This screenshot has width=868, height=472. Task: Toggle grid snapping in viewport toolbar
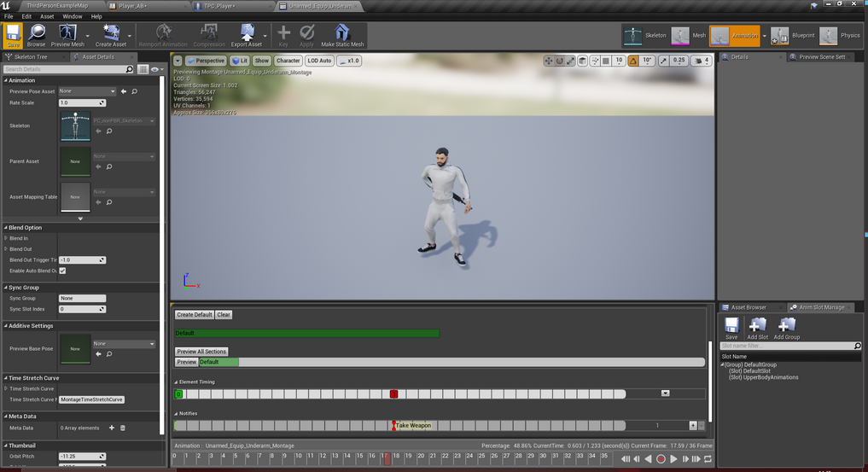point(606,61)
